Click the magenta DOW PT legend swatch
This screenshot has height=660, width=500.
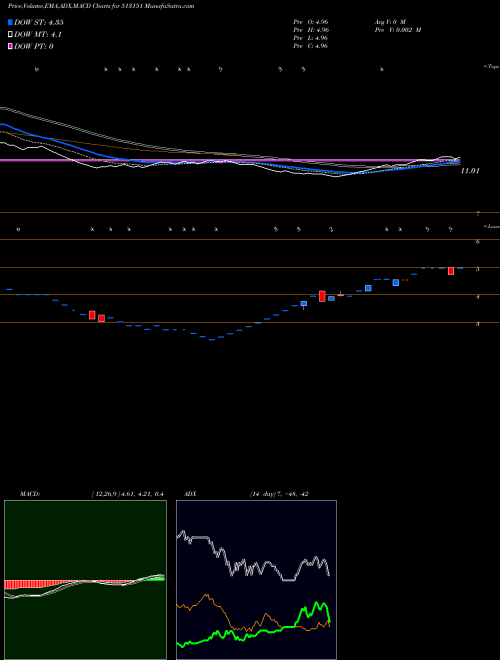pos(10,46)
